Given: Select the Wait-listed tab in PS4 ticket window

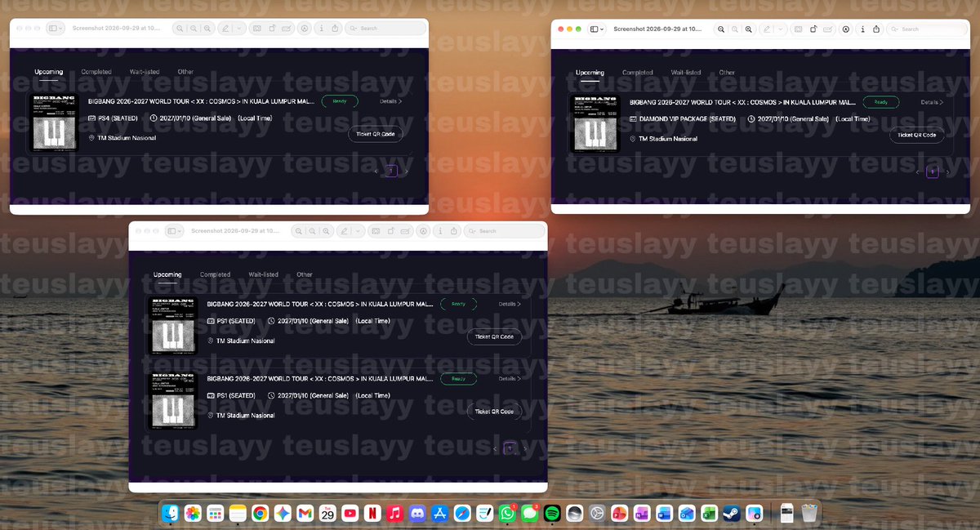Looking at the screenshot, I should click(x=145, y=72).
